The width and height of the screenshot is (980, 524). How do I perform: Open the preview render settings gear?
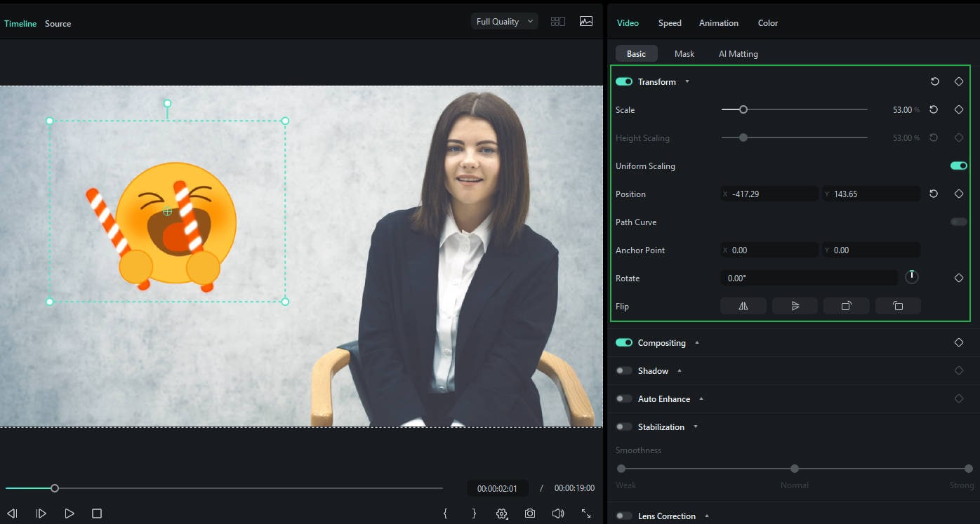coord(502,513)
